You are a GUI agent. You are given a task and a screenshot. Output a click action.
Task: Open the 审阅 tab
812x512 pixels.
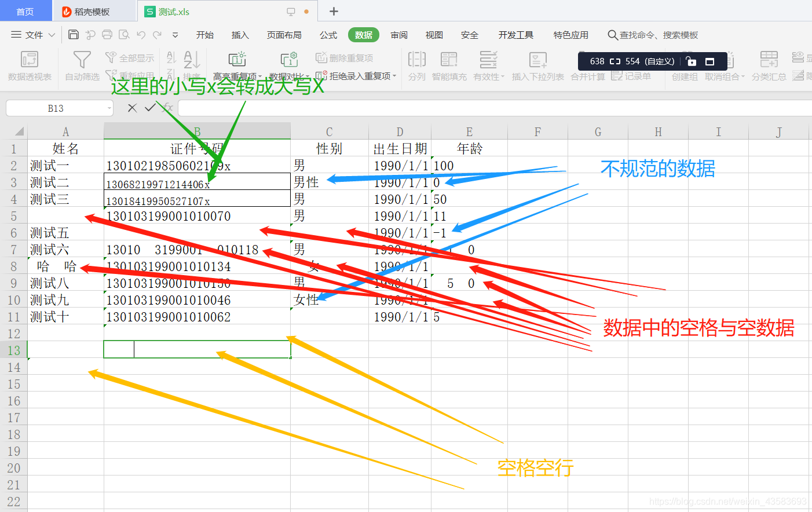click(x=399, y=35)
